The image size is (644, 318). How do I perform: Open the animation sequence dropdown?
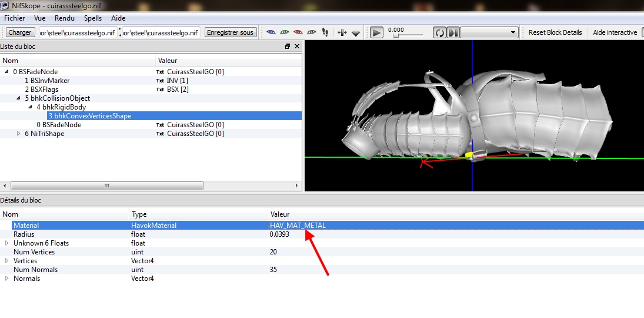coord(489,32)
